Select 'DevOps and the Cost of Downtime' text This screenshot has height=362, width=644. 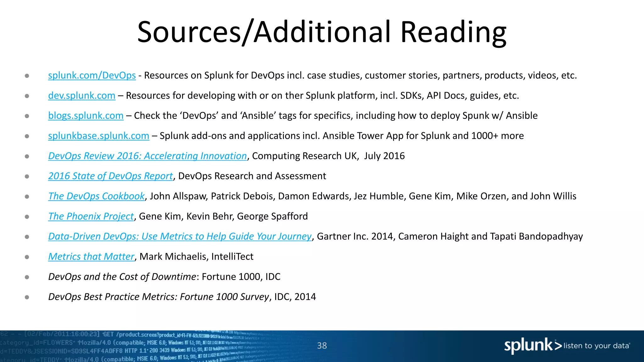[x=122, y=277]
